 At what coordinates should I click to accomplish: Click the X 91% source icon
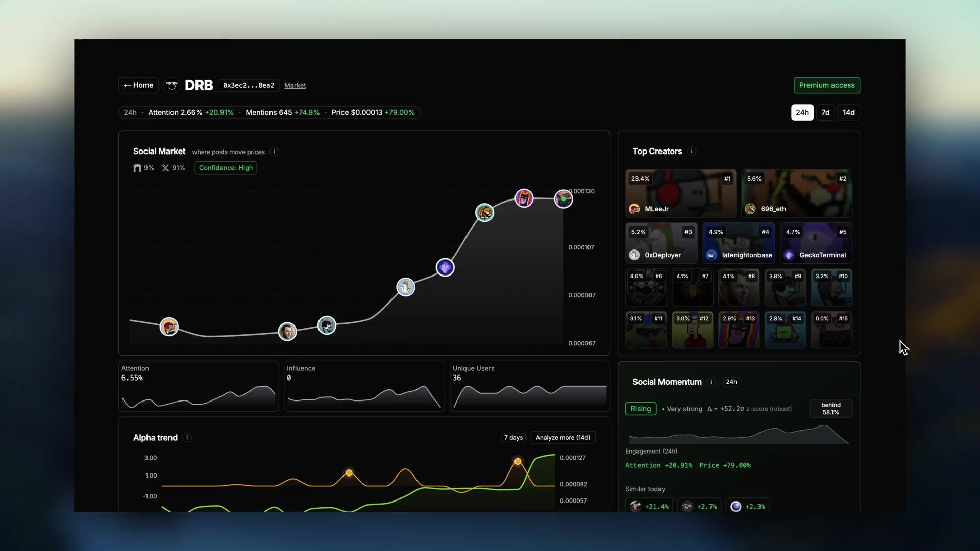pos(165,168)
